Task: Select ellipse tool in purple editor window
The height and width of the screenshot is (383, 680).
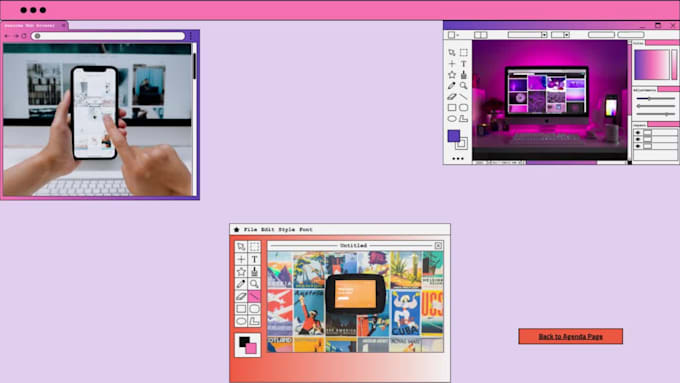Action: [x=452, y=118]
